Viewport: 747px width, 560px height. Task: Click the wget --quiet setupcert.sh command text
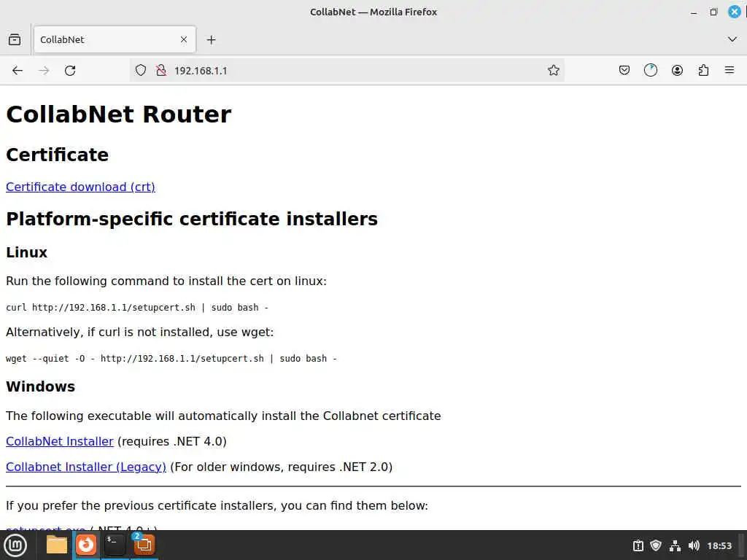point(171,359)
